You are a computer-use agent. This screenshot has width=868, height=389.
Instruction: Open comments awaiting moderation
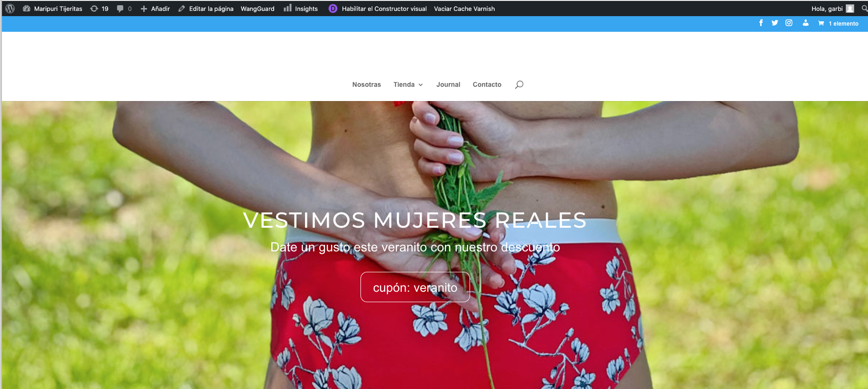(124, 9)
